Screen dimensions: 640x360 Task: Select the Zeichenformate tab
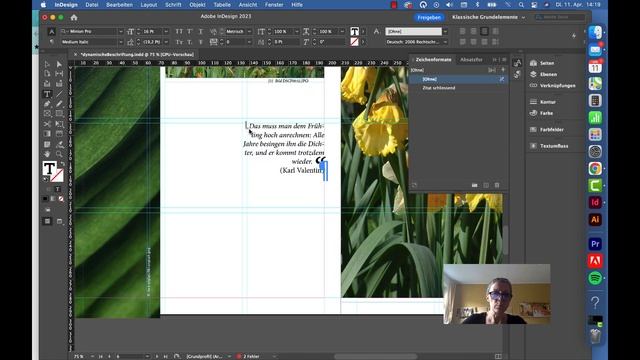click(433, 60)
